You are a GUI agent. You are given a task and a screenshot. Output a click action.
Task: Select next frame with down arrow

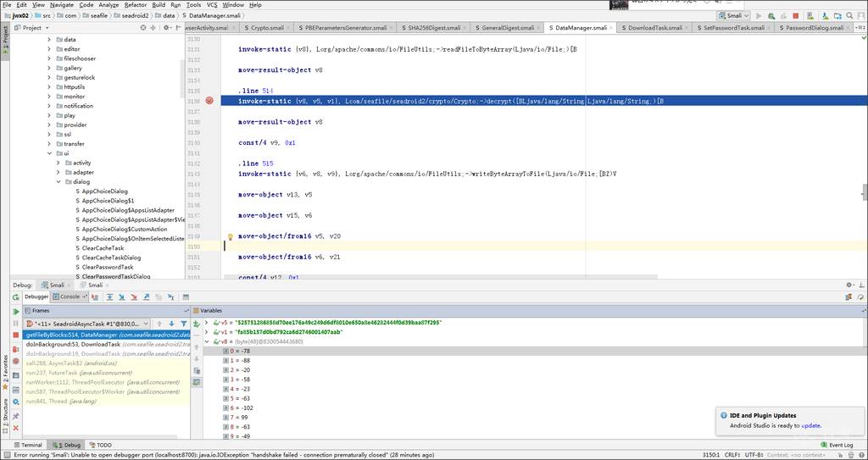(x=171, y=324)
